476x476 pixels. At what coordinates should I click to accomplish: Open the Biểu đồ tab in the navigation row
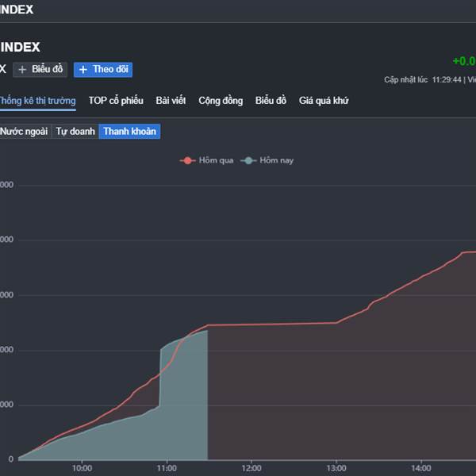tap(271, 101)
